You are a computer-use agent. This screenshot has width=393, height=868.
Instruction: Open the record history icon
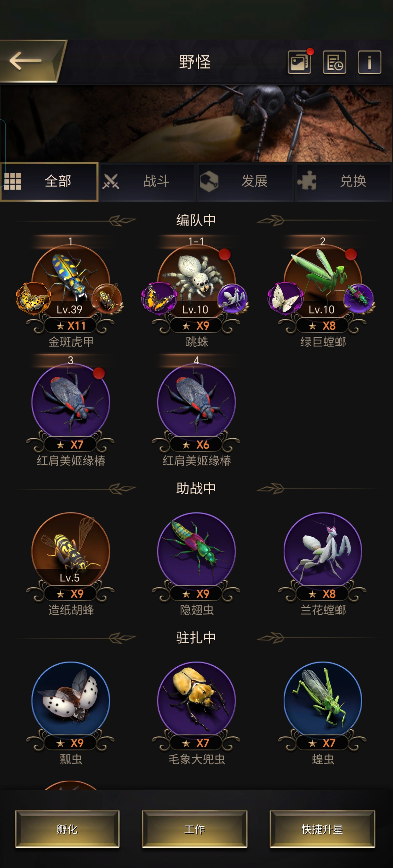tap(334, 62)
